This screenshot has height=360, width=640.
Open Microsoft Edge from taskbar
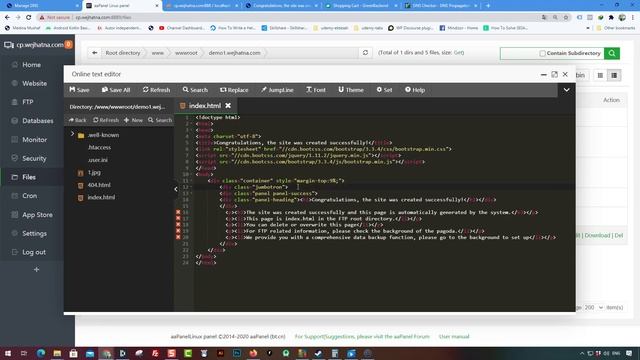tap(41, 353)
